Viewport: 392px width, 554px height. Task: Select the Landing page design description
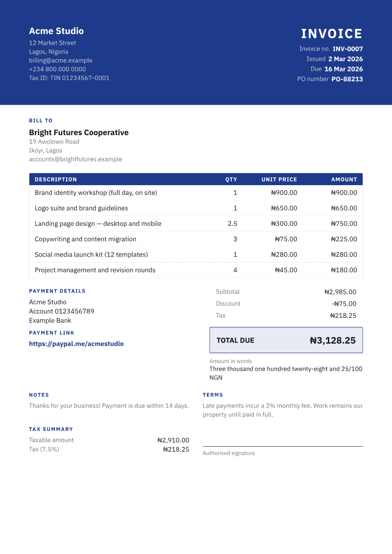pos(98,224)
